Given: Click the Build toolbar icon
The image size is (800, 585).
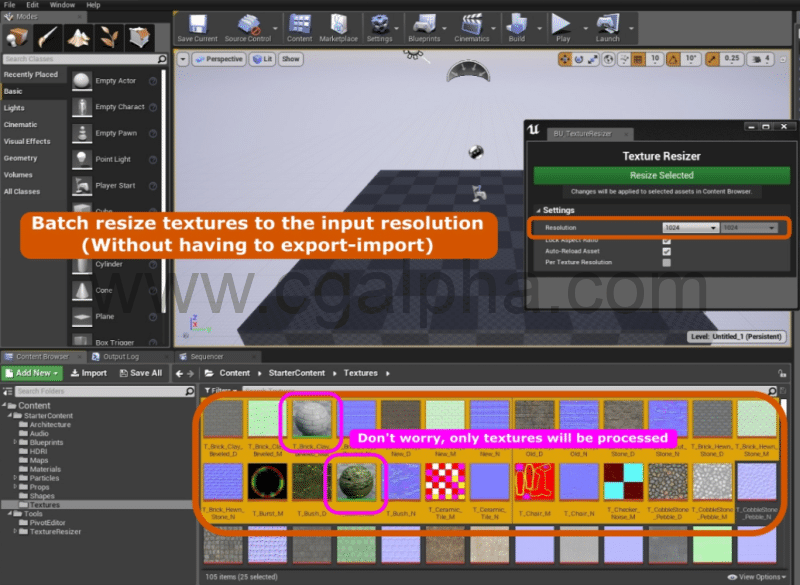Looking at the screenshot, I should click(x=517, y=25).
